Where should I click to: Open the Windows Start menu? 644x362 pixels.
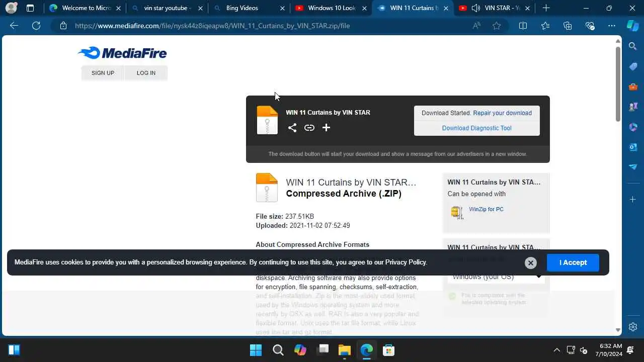pos(256,350)
